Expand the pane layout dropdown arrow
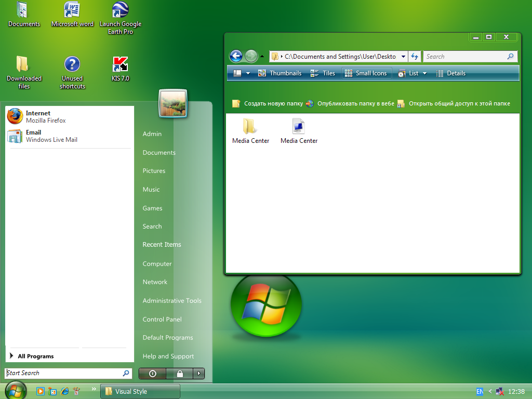Screen dimensions: 532x399 point(248,73)
